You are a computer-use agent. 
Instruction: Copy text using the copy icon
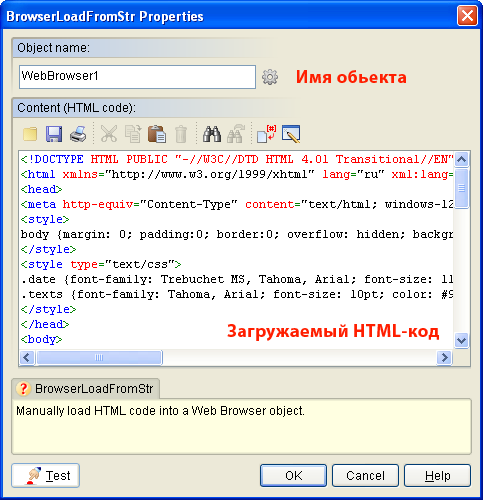tap(133, 134)
